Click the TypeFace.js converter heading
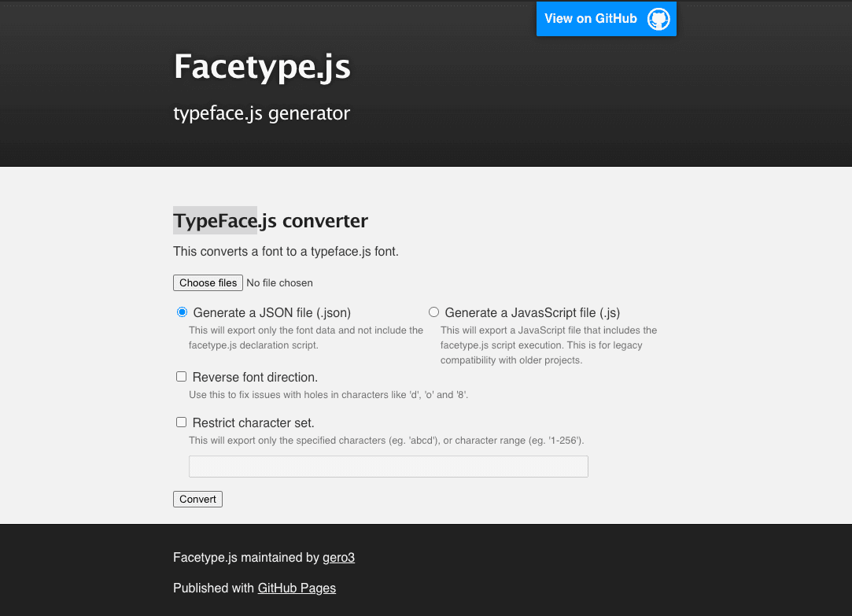Image resolution: width=852 pixels, height=616 pixels. click(x=271, y=220)
